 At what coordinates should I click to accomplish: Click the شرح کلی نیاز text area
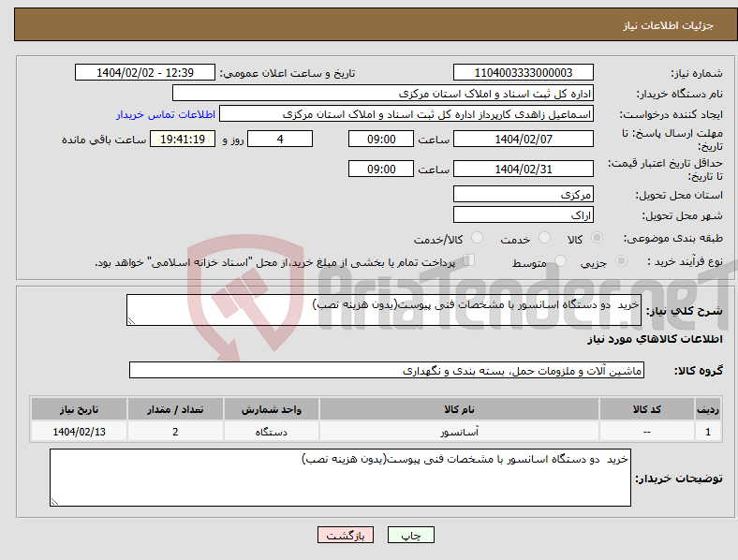pyautogui.click(x=384, y=310)
